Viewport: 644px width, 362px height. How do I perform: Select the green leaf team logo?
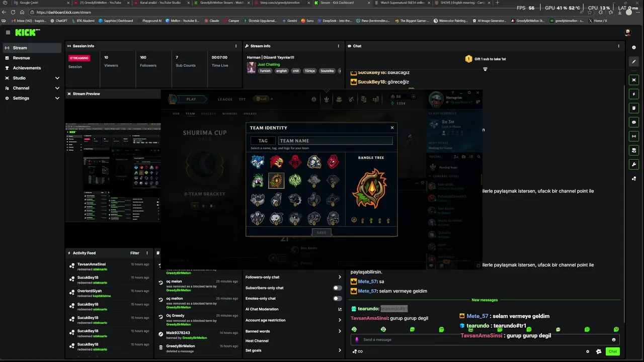[295, 180]
